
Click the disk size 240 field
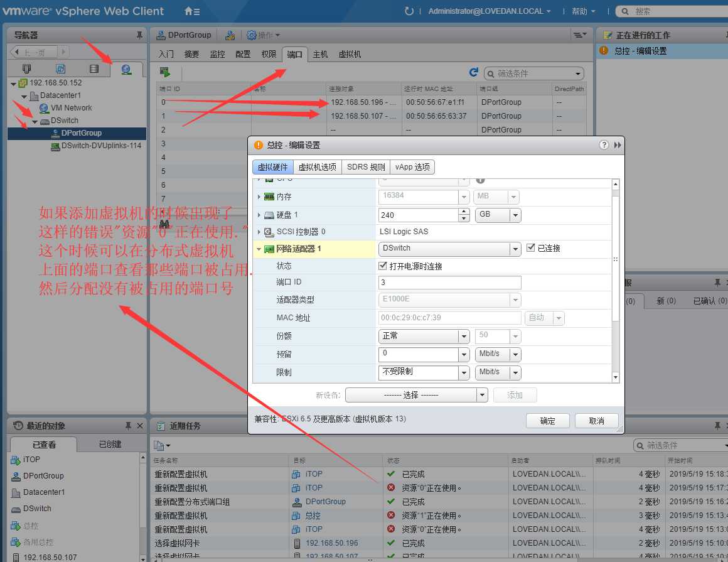point(419,215)
